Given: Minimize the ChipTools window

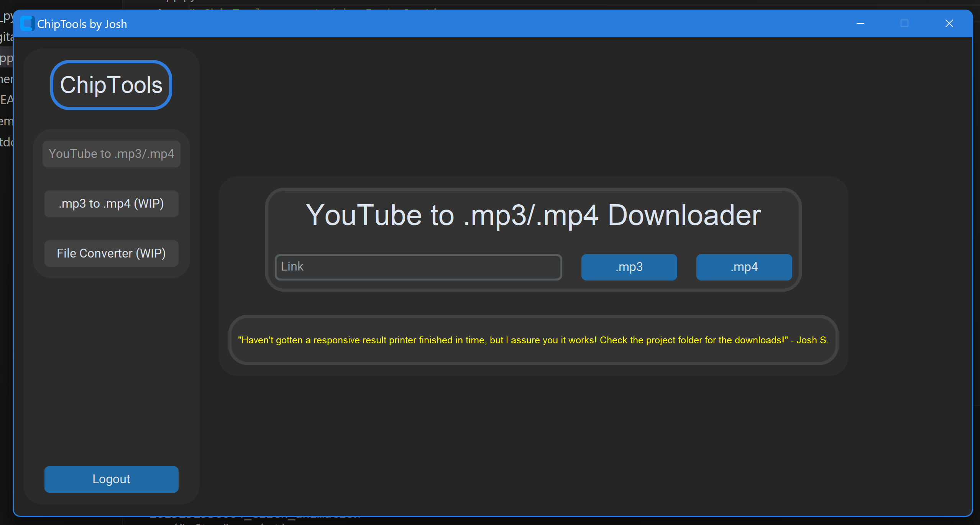Looking at the screenshot, I should [x=860, y=24].
